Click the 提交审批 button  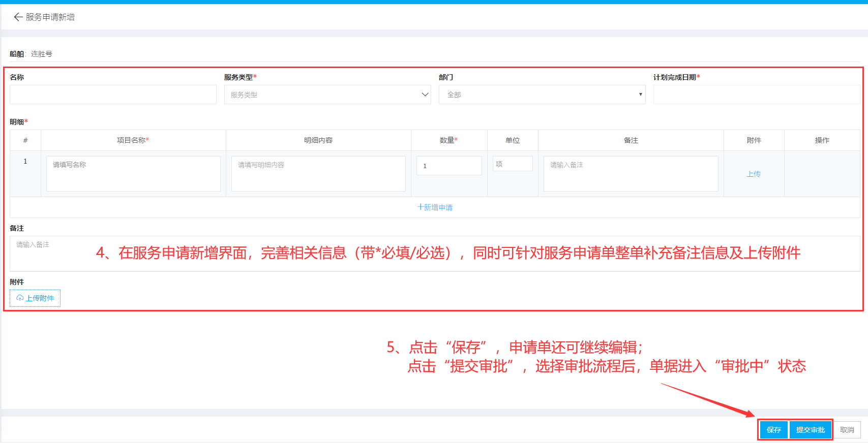811,430
